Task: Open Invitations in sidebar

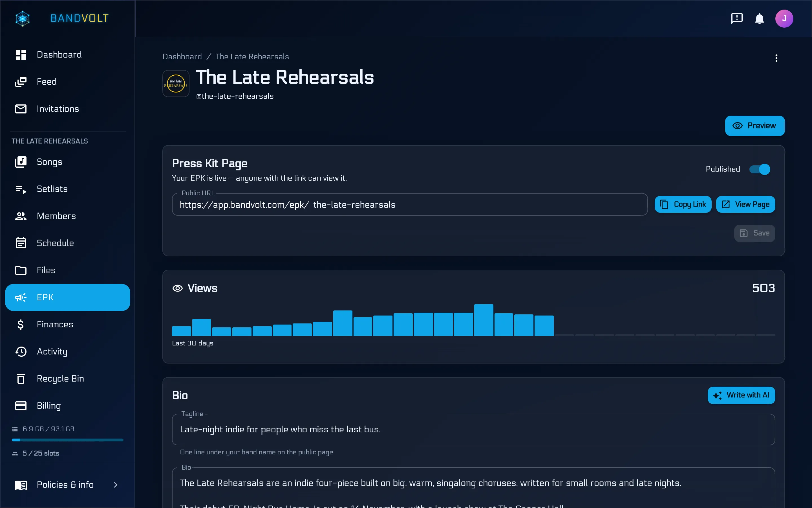Action: pos(67,109)
